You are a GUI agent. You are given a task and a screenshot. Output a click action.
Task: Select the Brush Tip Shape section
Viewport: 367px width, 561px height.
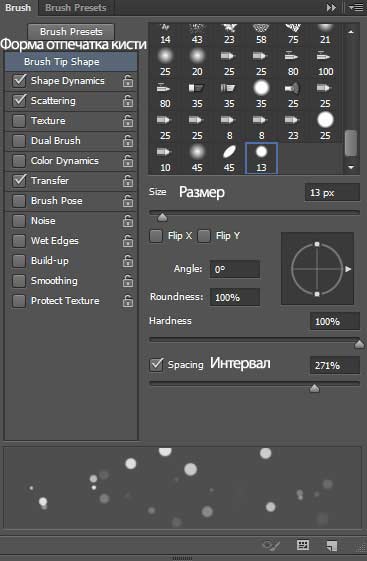[71, 62]
